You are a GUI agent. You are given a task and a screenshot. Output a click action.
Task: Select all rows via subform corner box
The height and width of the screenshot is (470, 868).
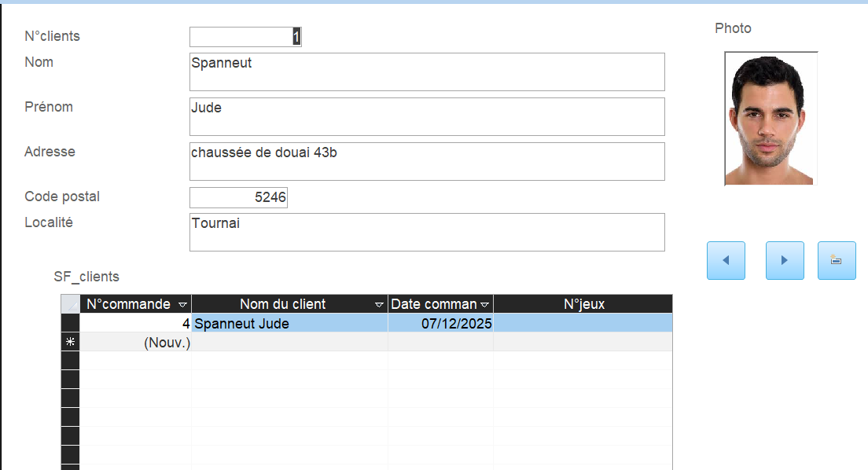click(71, 304)
